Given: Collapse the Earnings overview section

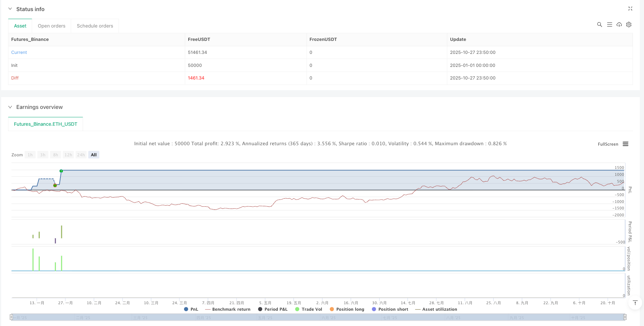Looking at the screenshot, I should (x=10, y=107).
